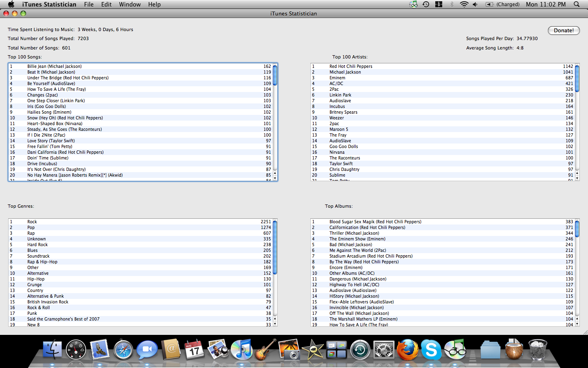Open System Preferences gear in dock
The image size is (588, 368).
(x=384, y=350)
